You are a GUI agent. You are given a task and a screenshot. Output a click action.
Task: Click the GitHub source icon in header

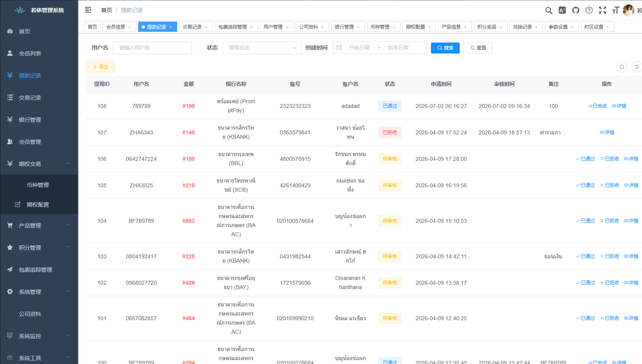(575, 10)
